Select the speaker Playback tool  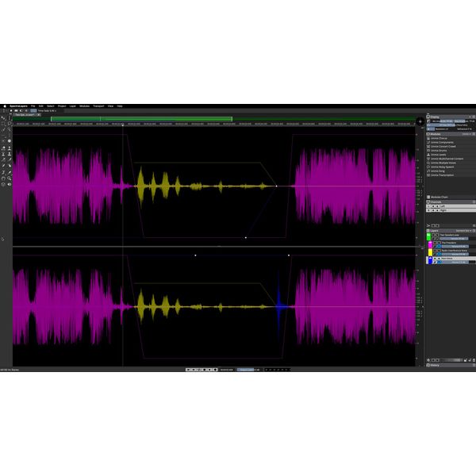(x=10, y=184)
